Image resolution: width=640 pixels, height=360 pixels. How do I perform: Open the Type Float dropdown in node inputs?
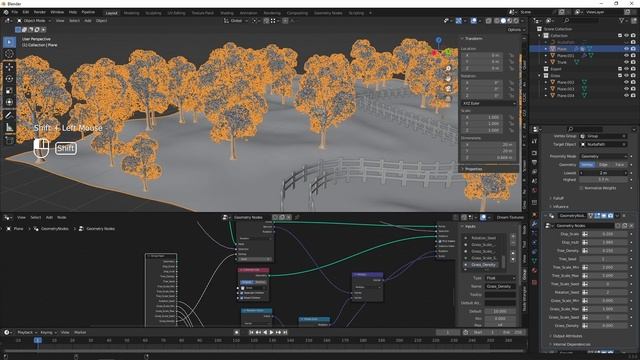(500, 278)
